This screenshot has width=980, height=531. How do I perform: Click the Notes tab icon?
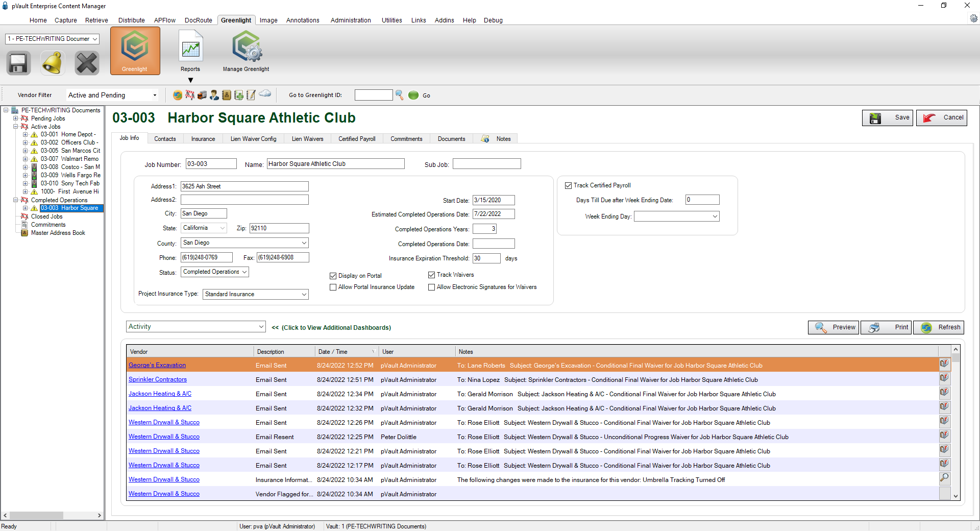click(485, 139)
